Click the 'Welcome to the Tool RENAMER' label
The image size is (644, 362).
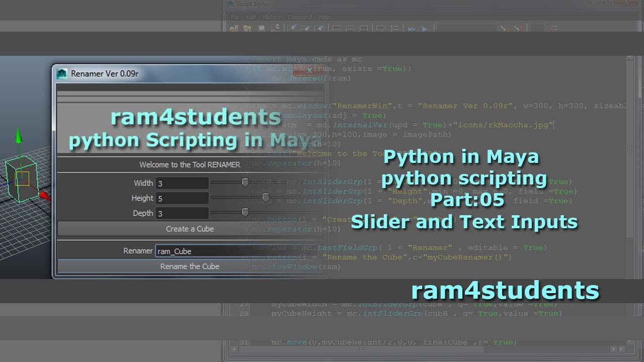190,164
